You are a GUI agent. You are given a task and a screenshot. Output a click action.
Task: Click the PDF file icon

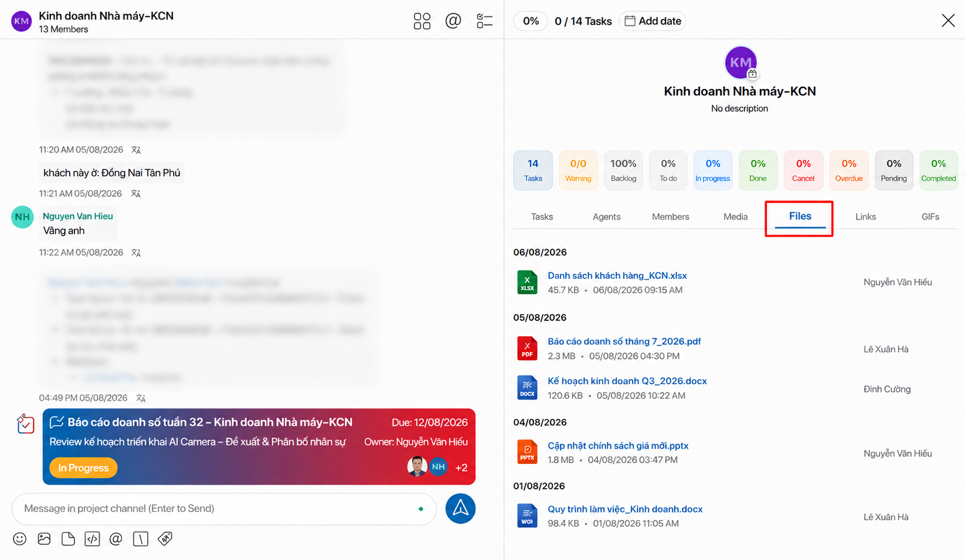527,348
